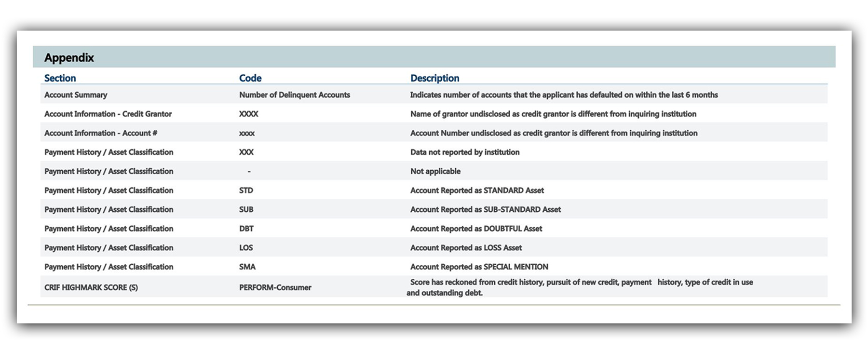Click the SUB code cell

click(x=246, y=209)
